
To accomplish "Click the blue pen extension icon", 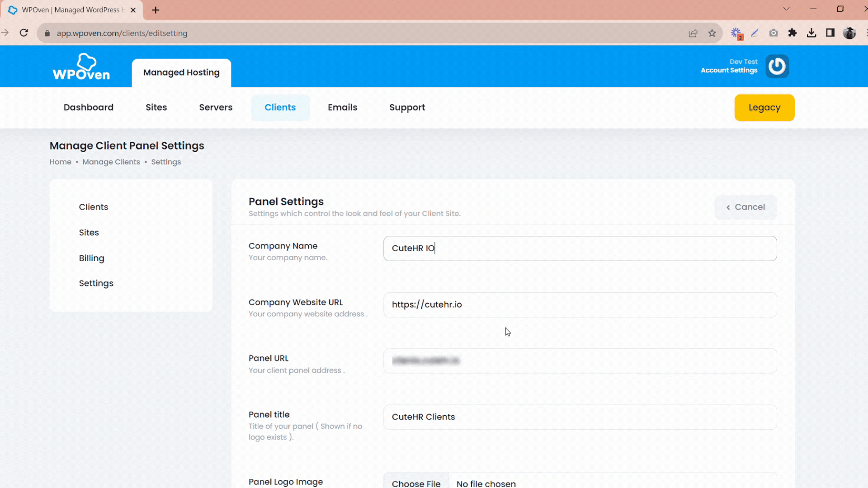I will pos(755,33).
